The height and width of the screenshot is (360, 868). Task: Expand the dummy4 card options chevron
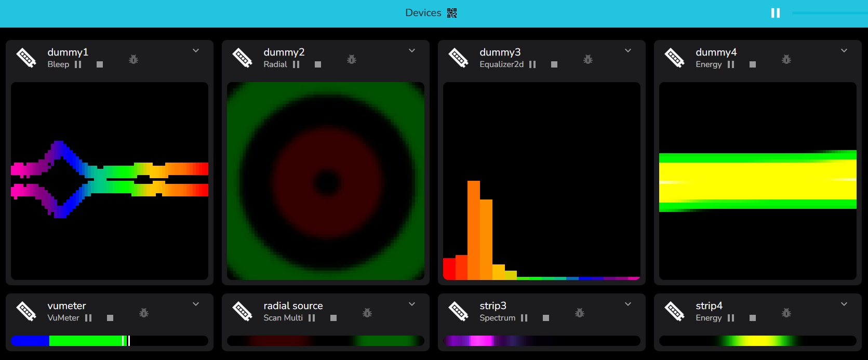[x=844, y=50]
